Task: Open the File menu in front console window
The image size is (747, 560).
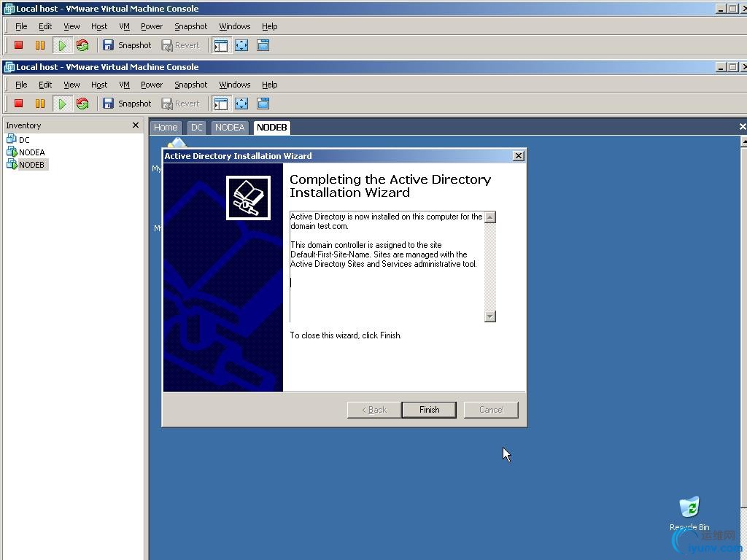Action: [x=21, y=85]
